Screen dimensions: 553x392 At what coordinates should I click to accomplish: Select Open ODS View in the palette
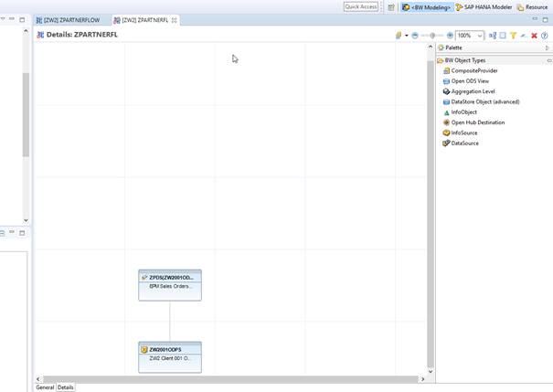(466, 81)
